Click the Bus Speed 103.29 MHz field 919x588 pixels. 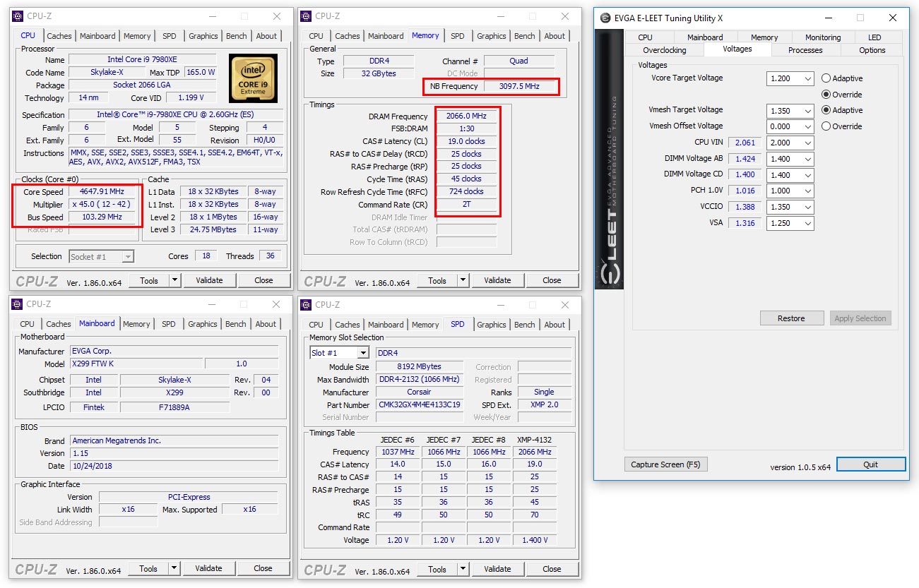[x=102, y=217]
